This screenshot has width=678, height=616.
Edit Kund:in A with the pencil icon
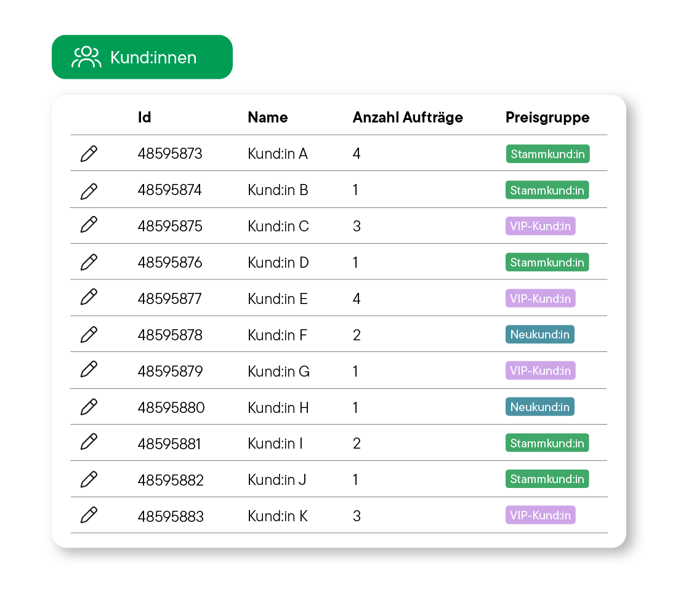[x=89, y=154]
